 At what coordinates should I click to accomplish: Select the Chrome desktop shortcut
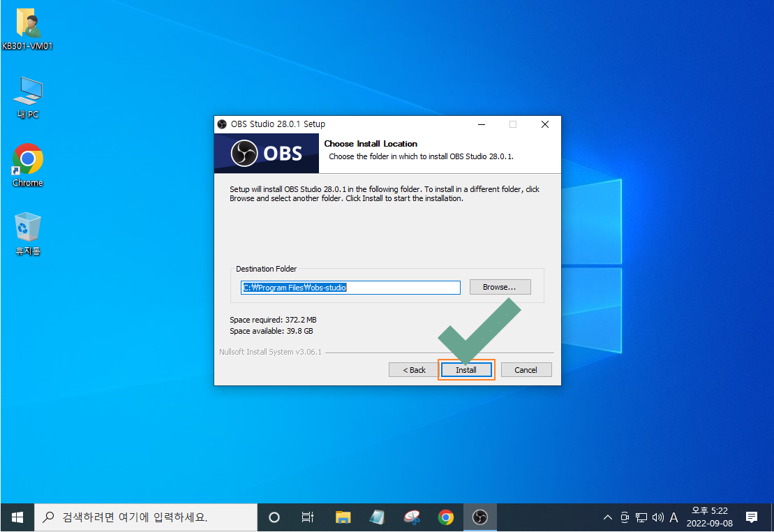(x=28, y=165)
